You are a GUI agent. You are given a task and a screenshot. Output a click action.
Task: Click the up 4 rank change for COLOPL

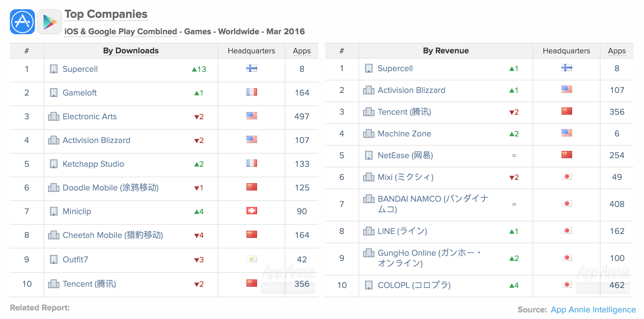click(514, 285)
